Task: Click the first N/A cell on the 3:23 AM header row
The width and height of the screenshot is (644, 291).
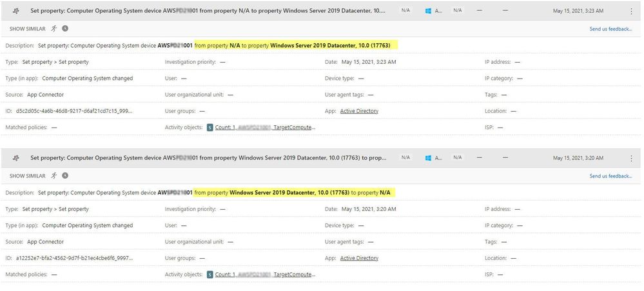Action: pyautogui.click(x=405, y=11)
